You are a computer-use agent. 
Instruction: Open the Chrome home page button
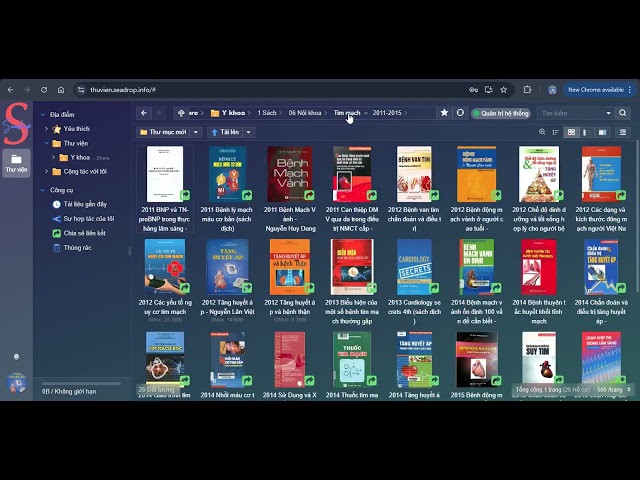point(61,90)
